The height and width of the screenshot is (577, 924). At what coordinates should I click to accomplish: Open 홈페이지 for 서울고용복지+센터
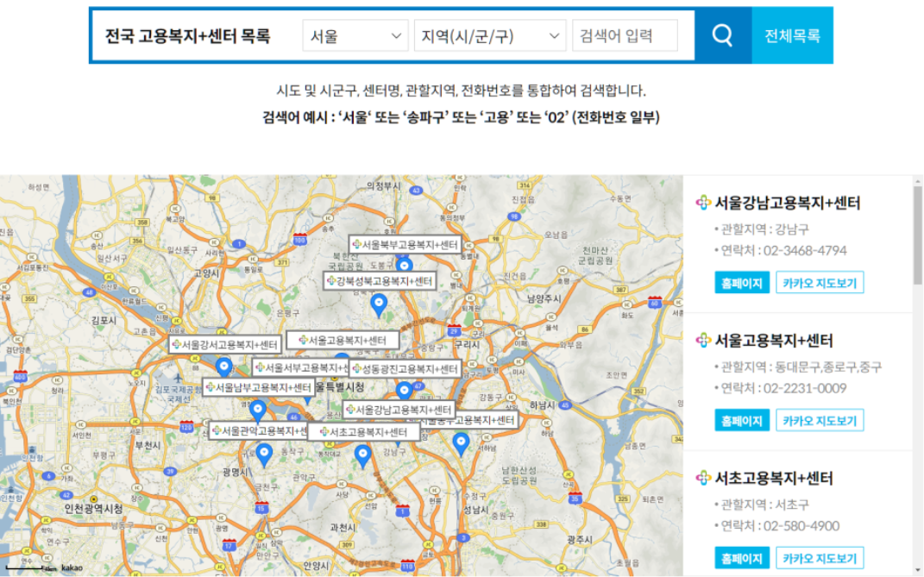point(742,421)
